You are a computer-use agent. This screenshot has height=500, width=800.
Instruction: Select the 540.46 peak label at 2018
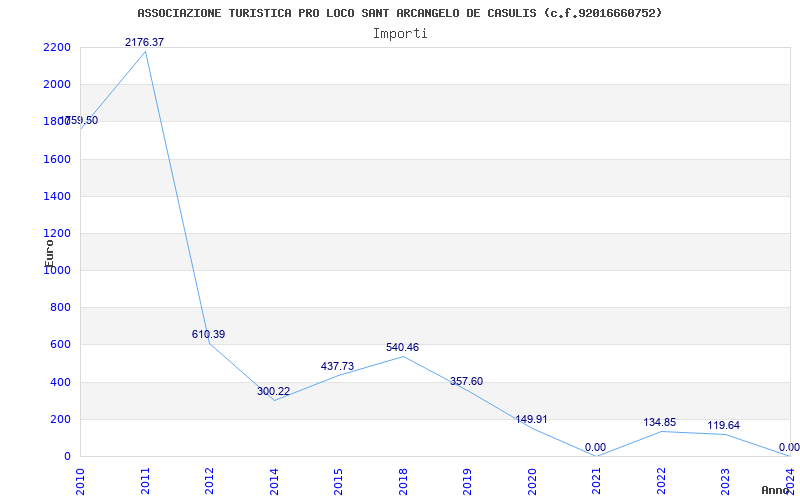[x=403, y=347]
